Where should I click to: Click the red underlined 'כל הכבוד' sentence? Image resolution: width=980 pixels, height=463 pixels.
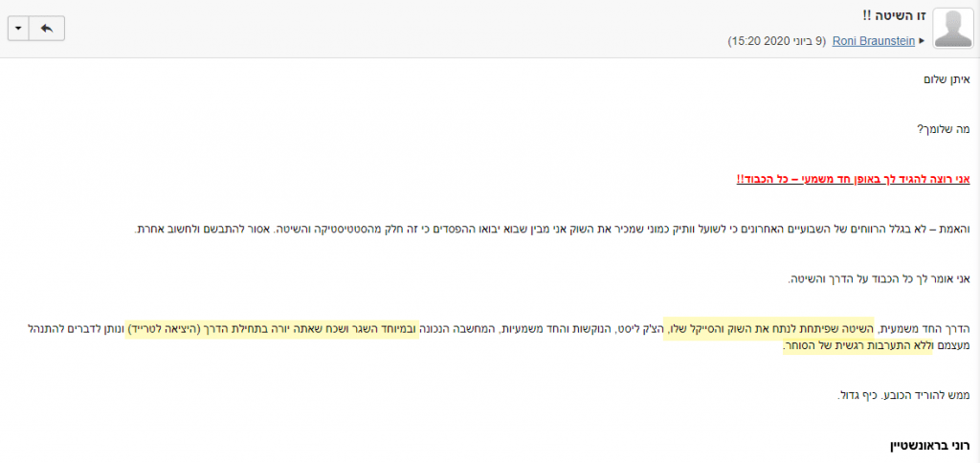[x=853, y=179]
